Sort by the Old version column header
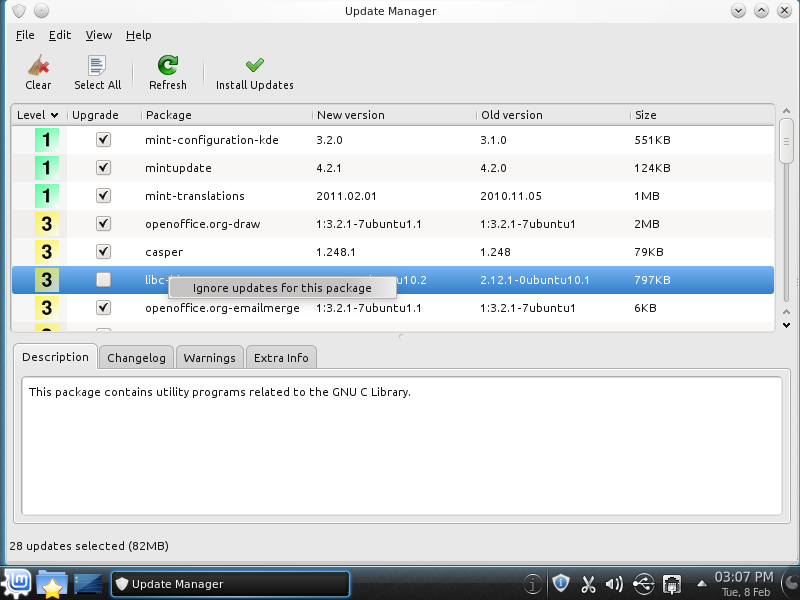The height and width of the screenshot is (600, 800). coord(554,115)
